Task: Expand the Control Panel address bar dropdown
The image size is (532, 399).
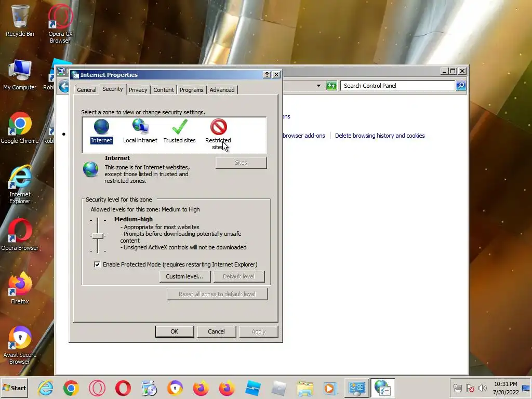Action: click(318, 86)
